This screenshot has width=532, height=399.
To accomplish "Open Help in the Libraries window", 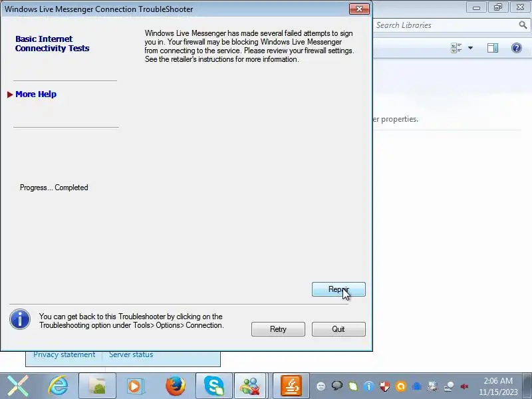I will (x=517, y=48).
